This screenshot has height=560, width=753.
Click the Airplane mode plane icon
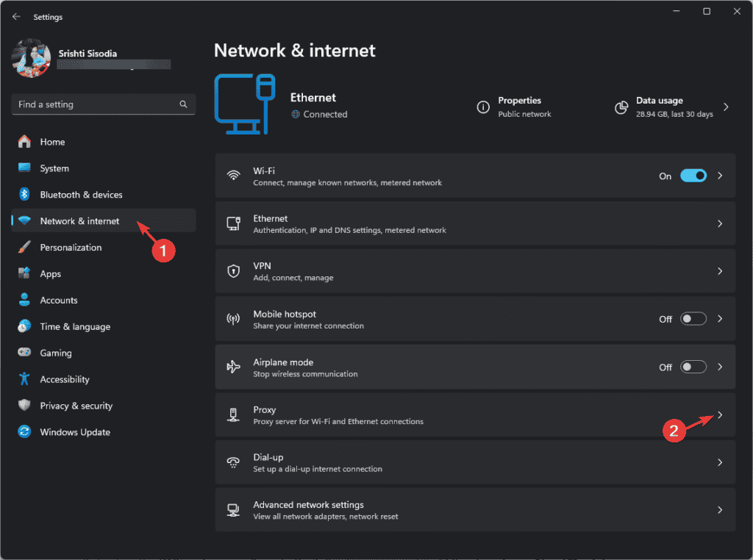(x=233, y=367)
